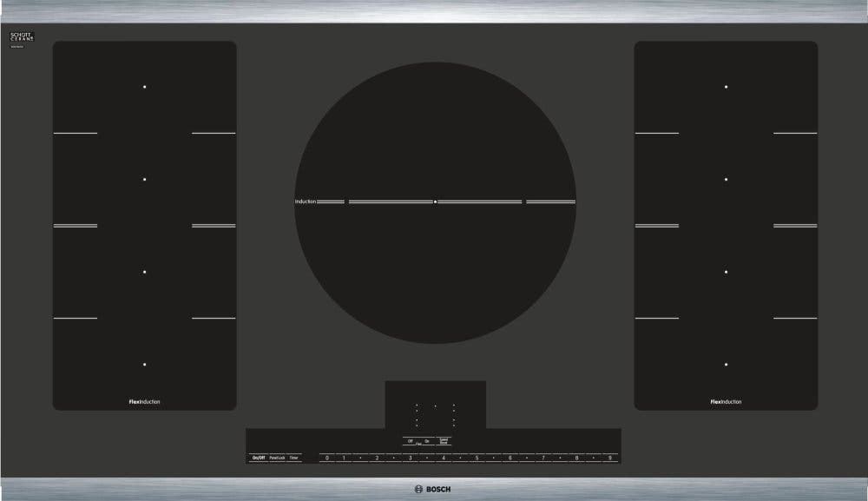Activate the Panel Lock control

(277, 458)
